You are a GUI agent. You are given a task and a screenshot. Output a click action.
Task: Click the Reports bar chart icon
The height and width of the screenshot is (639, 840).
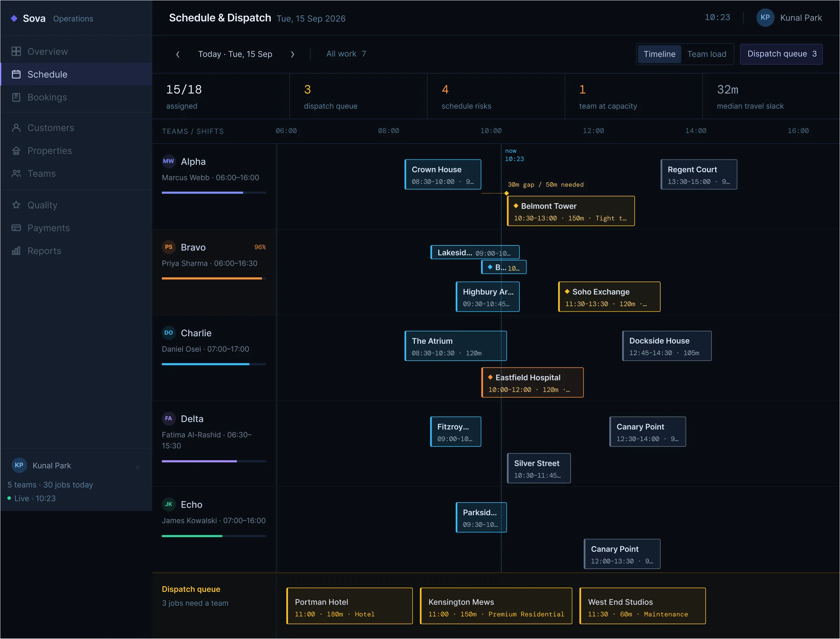pyautogui.click(x=16, y=251)
